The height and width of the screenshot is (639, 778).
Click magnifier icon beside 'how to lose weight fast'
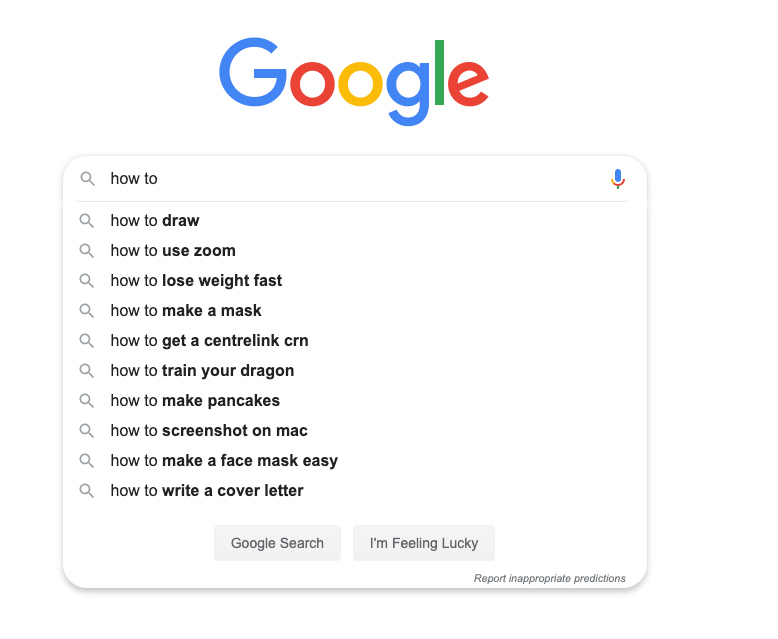pyautogui.click(x=87, y=281)
